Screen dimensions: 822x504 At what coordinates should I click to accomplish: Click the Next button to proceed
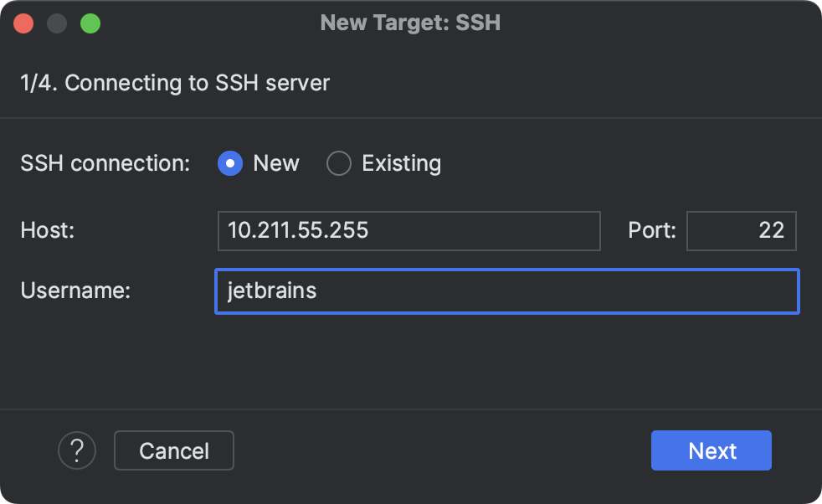(x=711, y=450)
